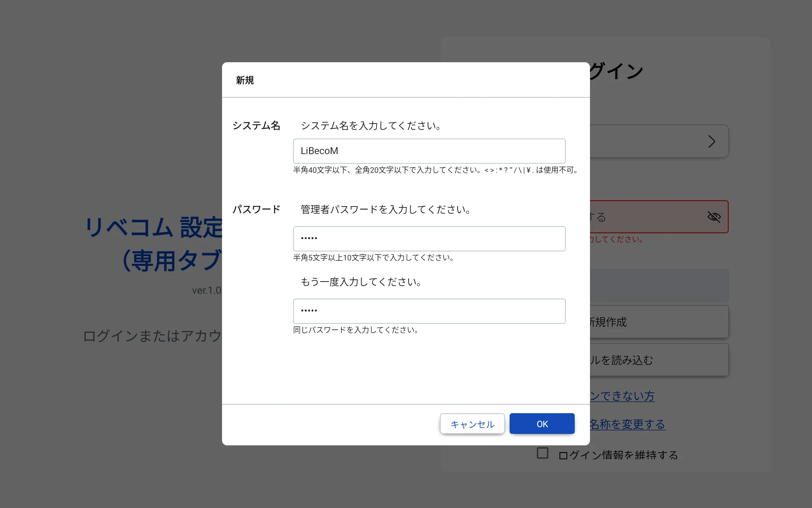Select the password confirmation input field
812x508 pixels.
[429, 311]
